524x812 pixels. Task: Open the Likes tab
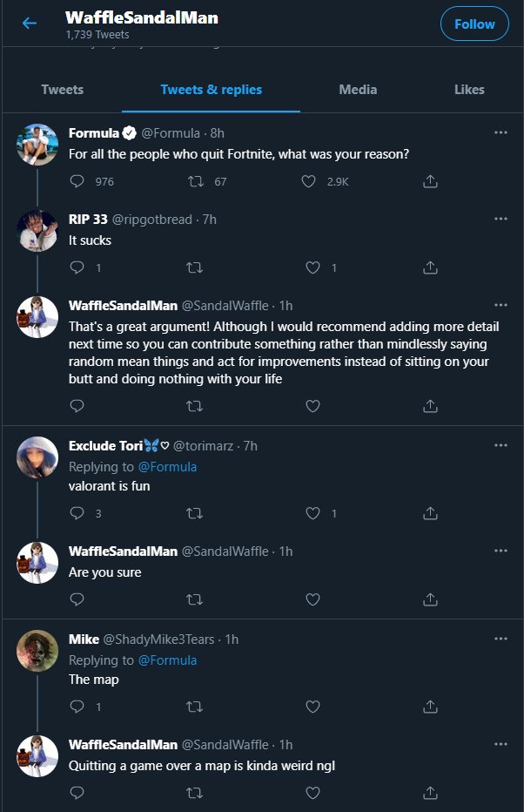coord(469,90)
